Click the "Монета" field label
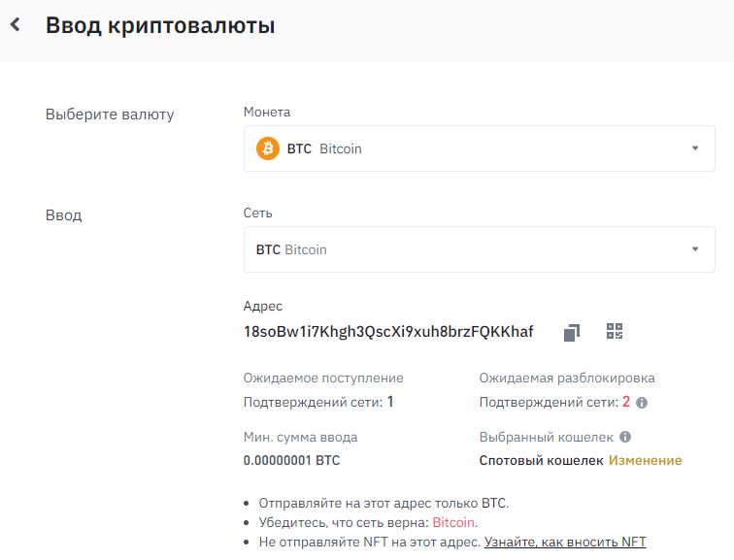Image resolution: width=734 pixels, height=560 pixels. (267, 113)
